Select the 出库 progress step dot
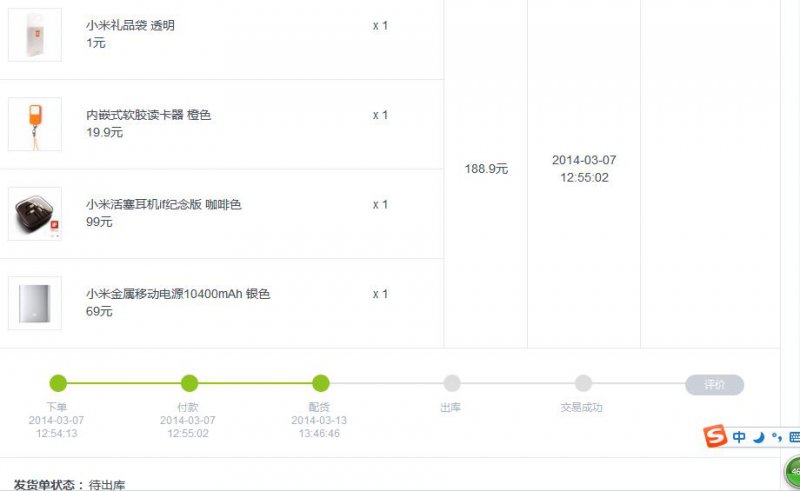This screenshot has width=800, height=491. 452,383
